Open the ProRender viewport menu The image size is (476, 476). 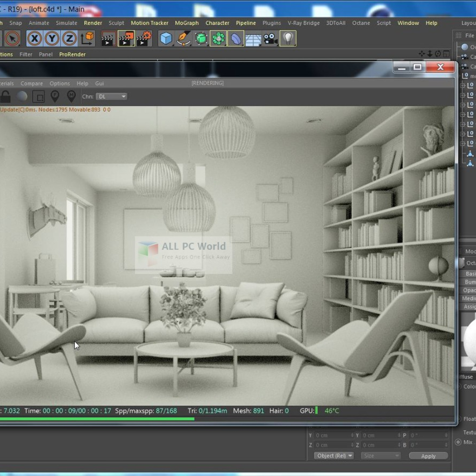click(72, 54)
